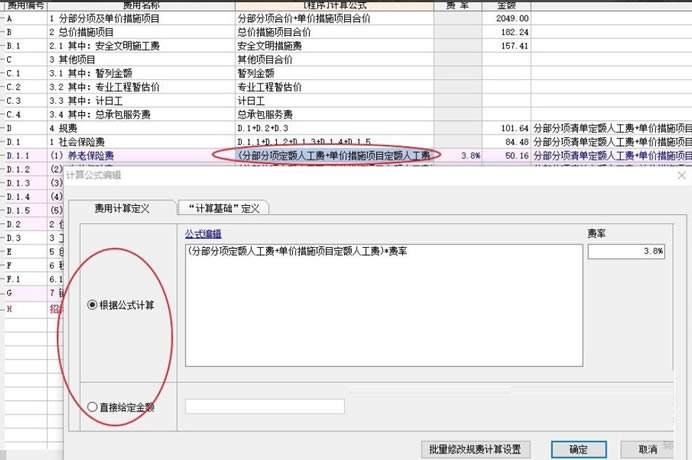Click the D.2 row code
The image size is (692, 460).
[x=14, y=224]
